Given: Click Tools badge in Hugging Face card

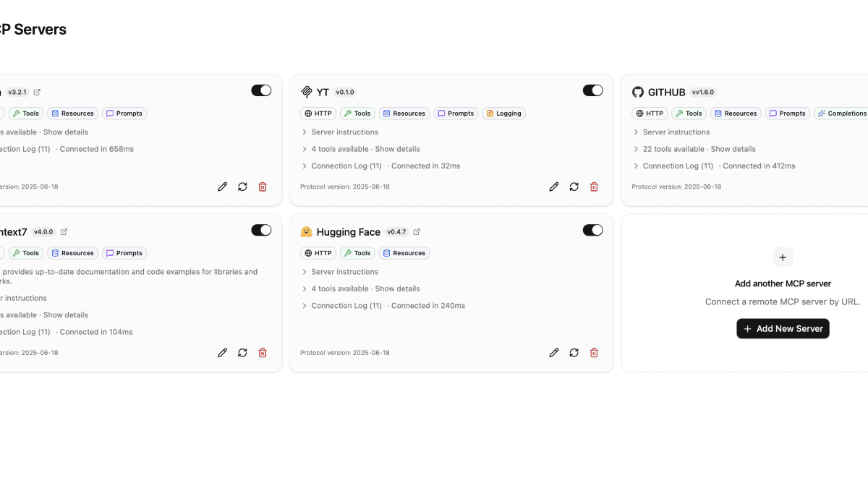Looking at the screenshot, I should [x=357, y=253].
